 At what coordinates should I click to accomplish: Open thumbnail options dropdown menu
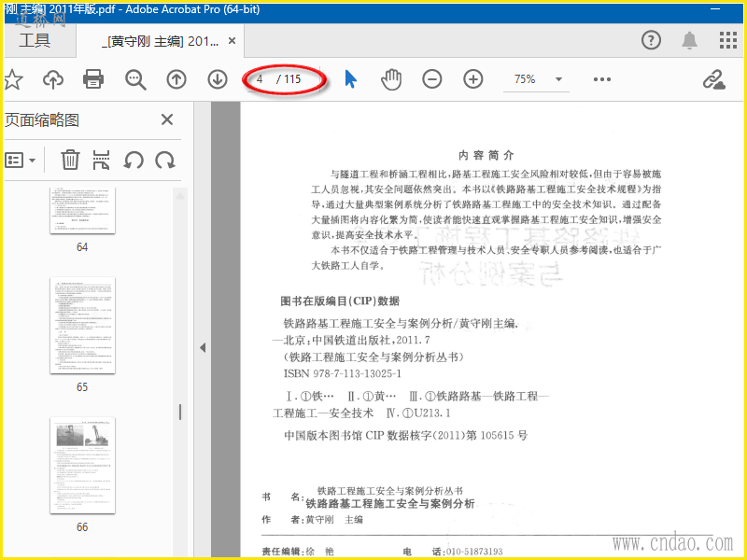(21, 160)
